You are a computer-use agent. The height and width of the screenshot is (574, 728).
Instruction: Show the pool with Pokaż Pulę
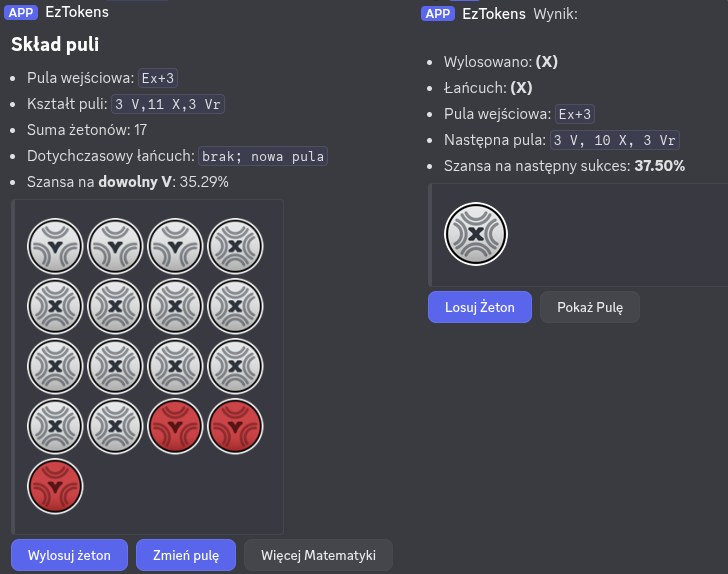(x=589, y=307)
